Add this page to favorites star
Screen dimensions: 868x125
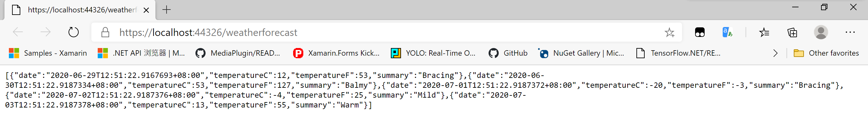(x=669, y=32)
